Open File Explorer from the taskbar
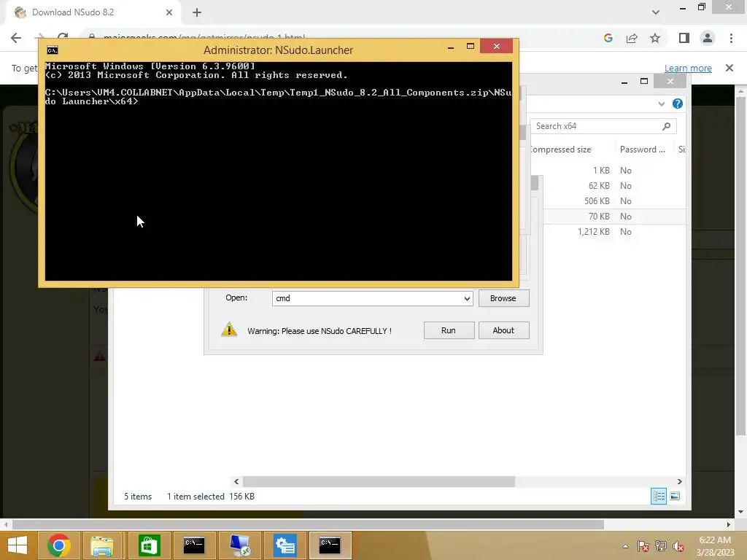Image resolution: width=747 pixels, height=560 pixels. [102, 545]
